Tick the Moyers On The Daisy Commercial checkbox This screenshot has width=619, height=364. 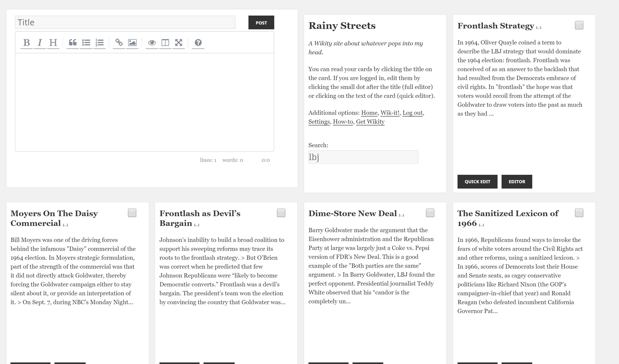[x=132, y=213]
